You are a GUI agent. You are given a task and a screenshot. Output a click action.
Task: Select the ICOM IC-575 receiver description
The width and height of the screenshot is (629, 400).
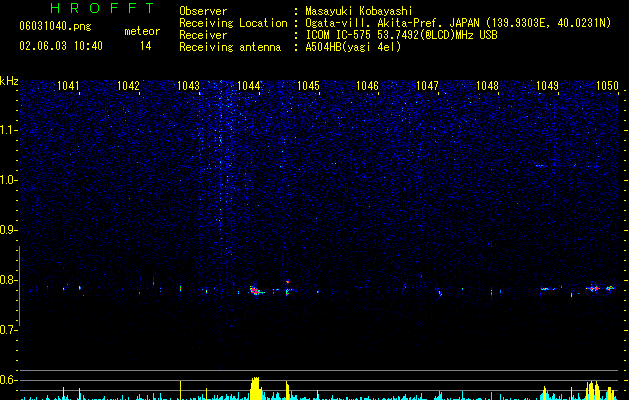pos(401,35)
